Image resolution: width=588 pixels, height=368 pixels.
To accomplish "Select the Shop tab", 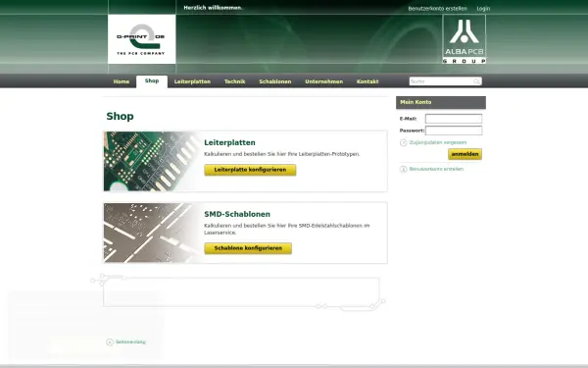I will pos(152,81).
